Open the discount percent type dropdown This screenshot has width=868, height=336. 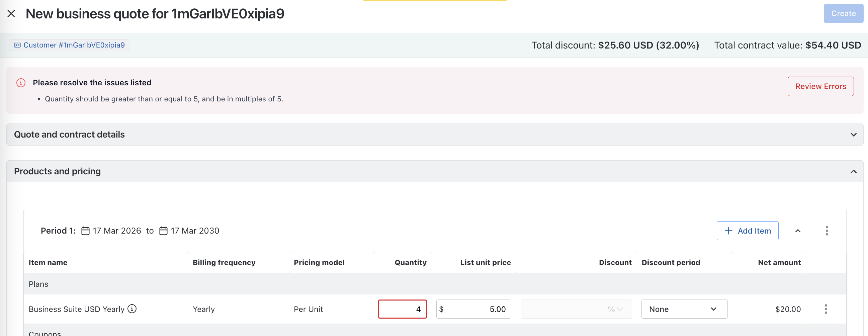[x=615, y=309]
